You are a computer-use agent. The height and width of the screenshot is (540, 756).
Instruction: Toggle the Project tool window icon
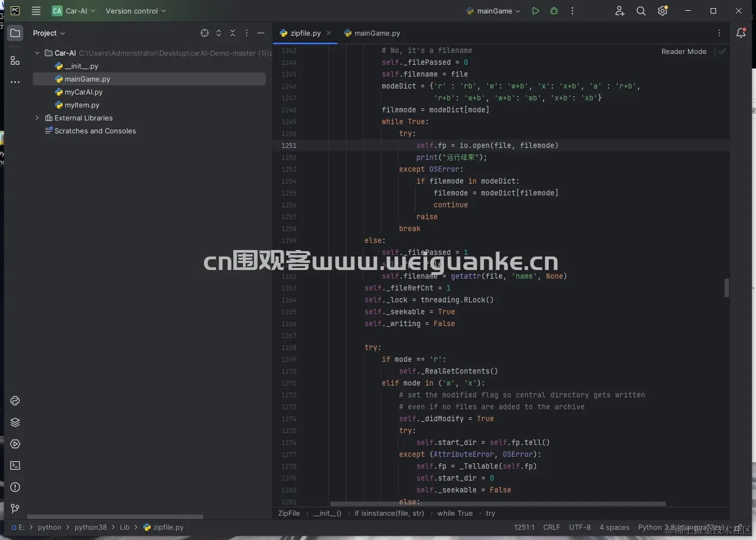(15, 33)
